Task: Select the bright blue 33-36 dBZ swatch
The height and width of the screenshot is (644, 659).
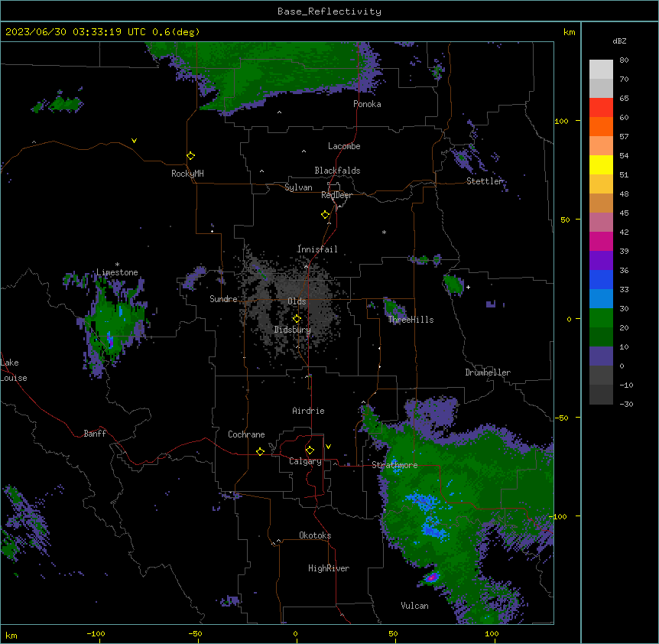Action: coord(601,279)
